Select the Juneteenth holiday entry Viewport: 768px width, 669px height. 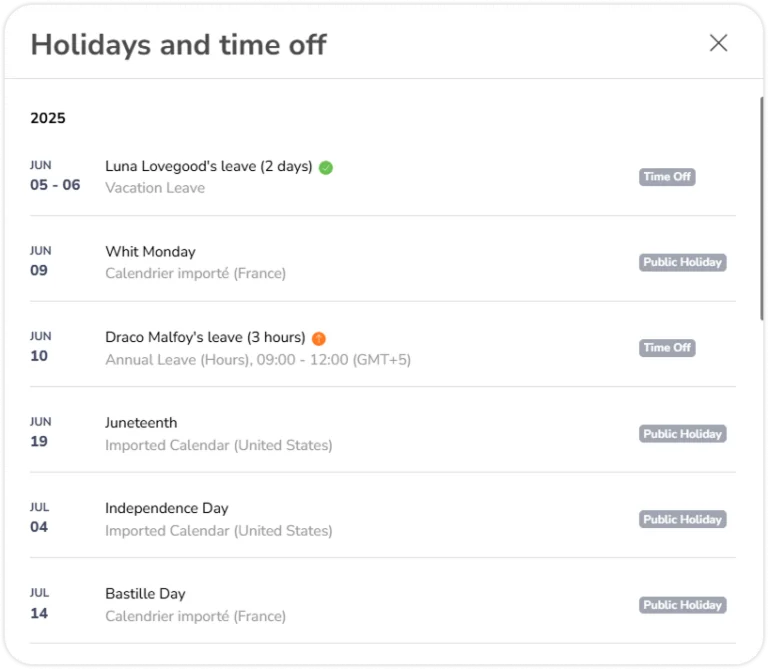pyautogui.click(x=383, y=434)
